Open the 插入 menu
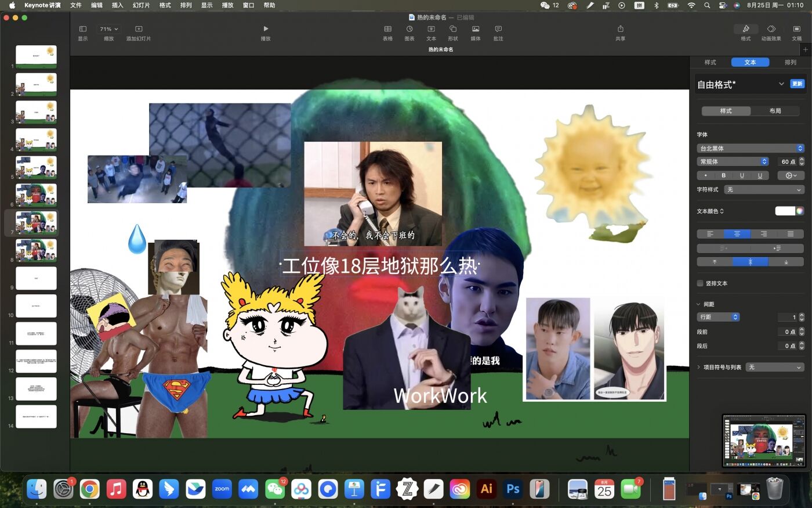This screenshot has width=812, height=508. [117, 5]
